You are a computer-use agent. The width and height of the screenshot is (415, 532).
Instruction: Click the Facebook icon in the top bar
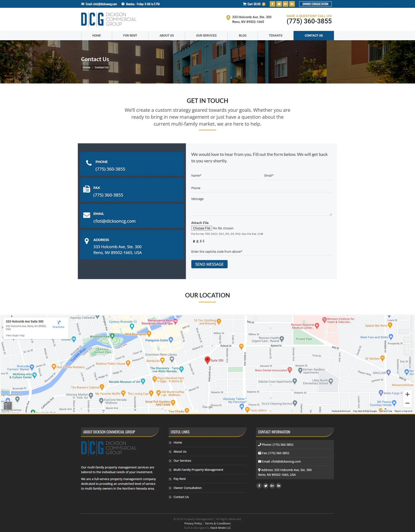click(272, 4)
